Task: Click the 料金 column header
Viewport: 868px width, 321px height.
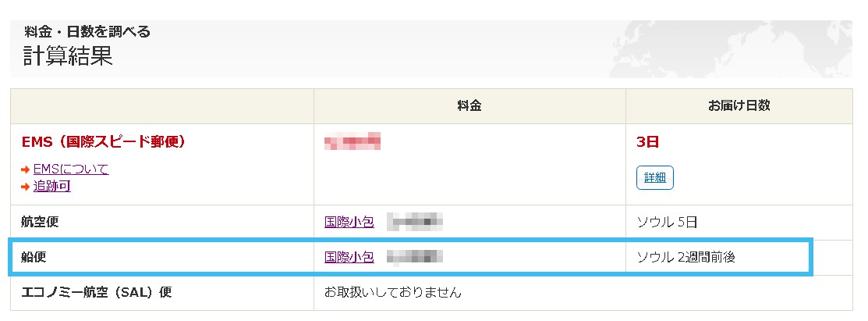Action: [469, 105]
